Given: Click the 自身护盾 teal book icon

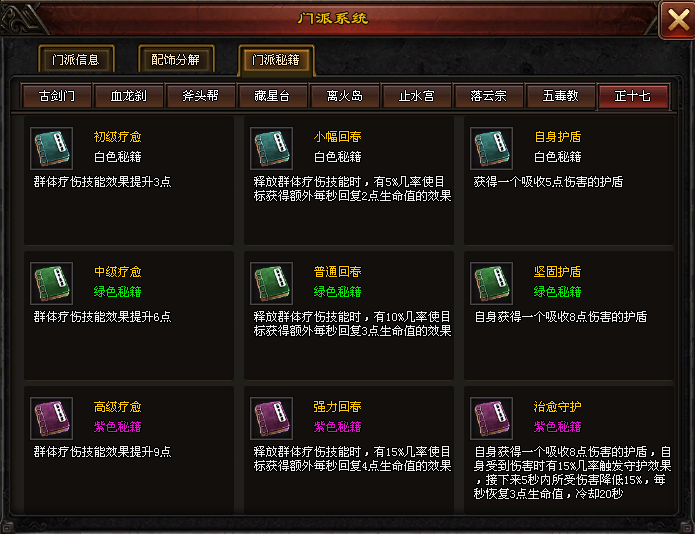Looking at the screenshot, I should pos(491,148).
